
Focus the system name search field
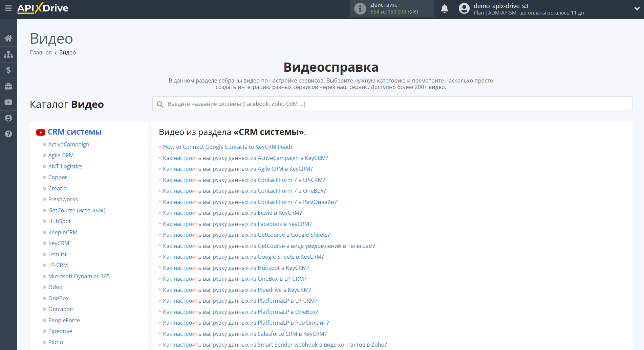coord(392,104)
